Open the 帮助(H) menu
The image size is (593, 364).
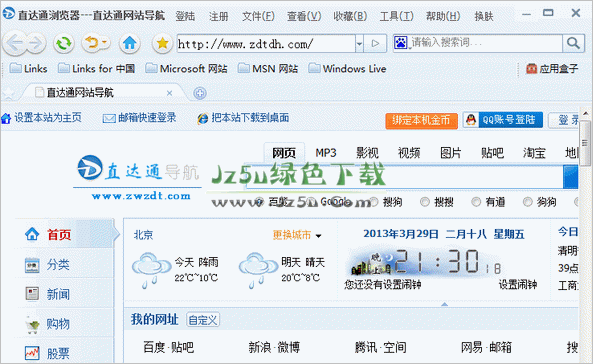click(x=443, y=16)
